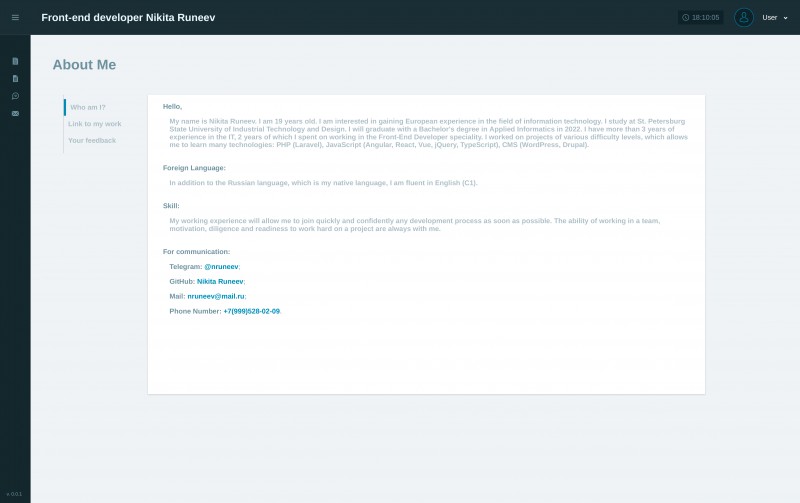
Task: Click the "Skill:" heading
Action: click(171, 206)
